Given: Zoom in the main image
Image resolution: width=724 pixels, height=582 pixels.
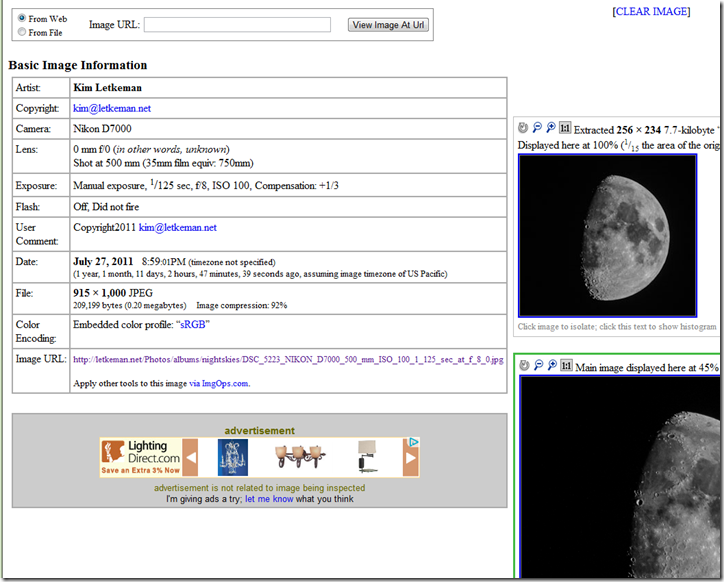Looking at the screenshot, I should [551, 367].
